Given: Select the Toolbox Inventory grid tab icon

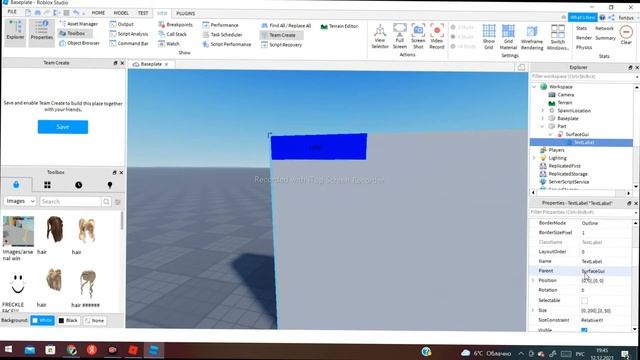Looking at the screenshot, I should click(x=47, y=185).
